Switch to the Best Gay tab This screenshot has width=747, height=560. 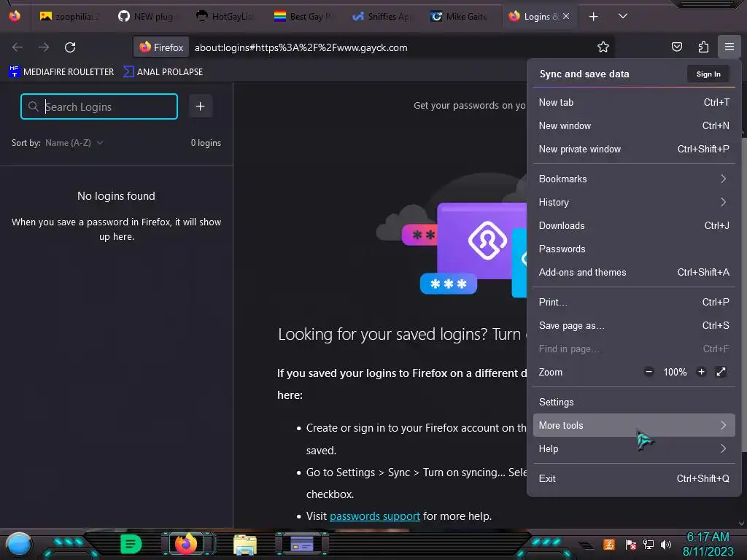(x=304, y=17)
